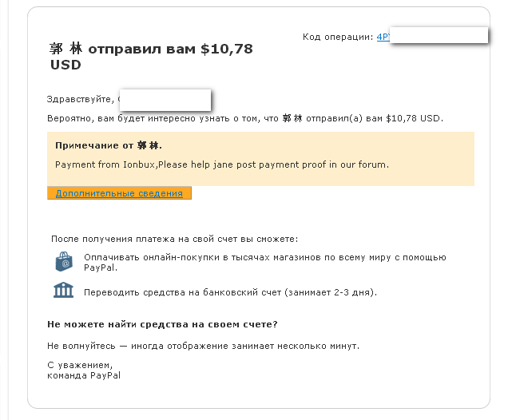Click the Не волнуйтесь reassurance line
This screenshot has height=420, width=516.
[x=204, y=346]
